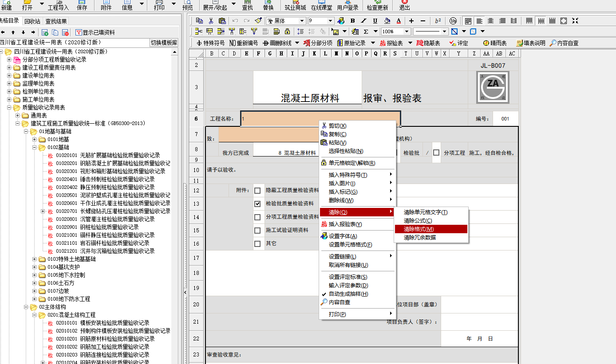The width and height of the screenshot is (616, 364).
Task: Check the 其它 attachment checkbox
Action: 257,244
